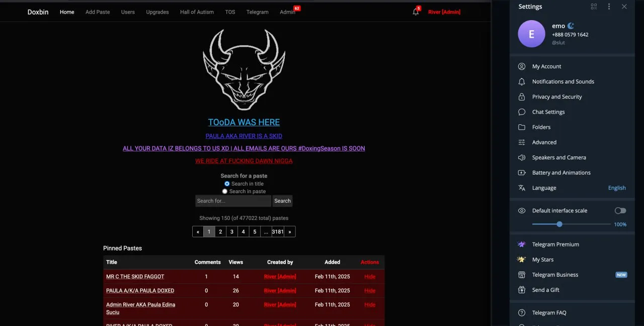Go to the next page with »
This screenshot has width=644, height=326.
290,232
